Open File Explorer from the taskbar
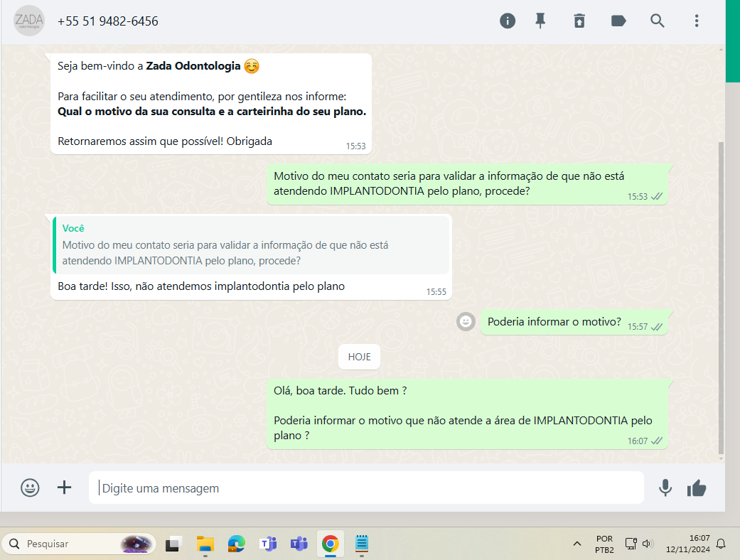 pos(205,544)
